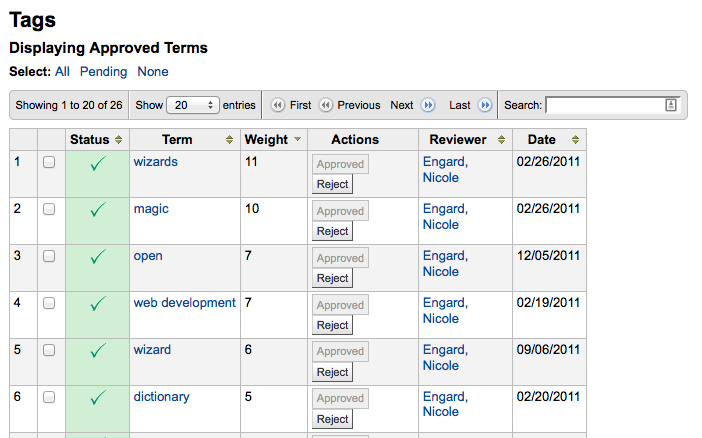Click the Last page arrow icon
The image size is (702, 438).
point(485,105)
